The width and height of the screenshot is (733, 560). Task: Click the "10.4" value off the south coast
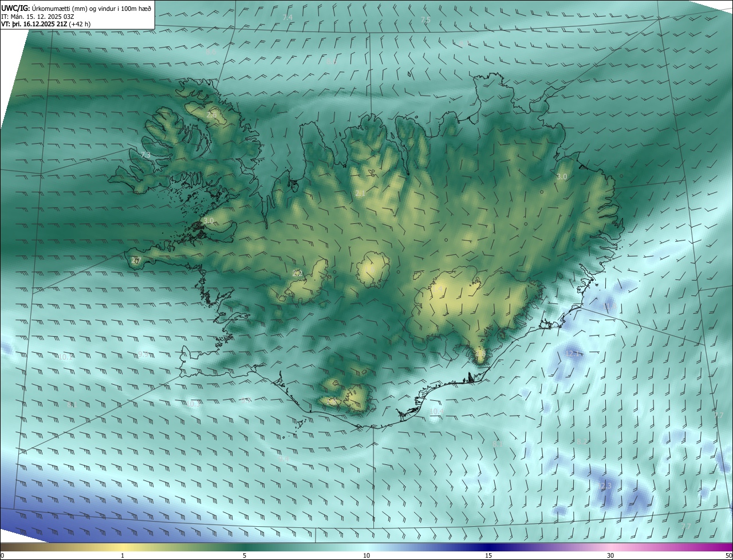coord(436,411)
